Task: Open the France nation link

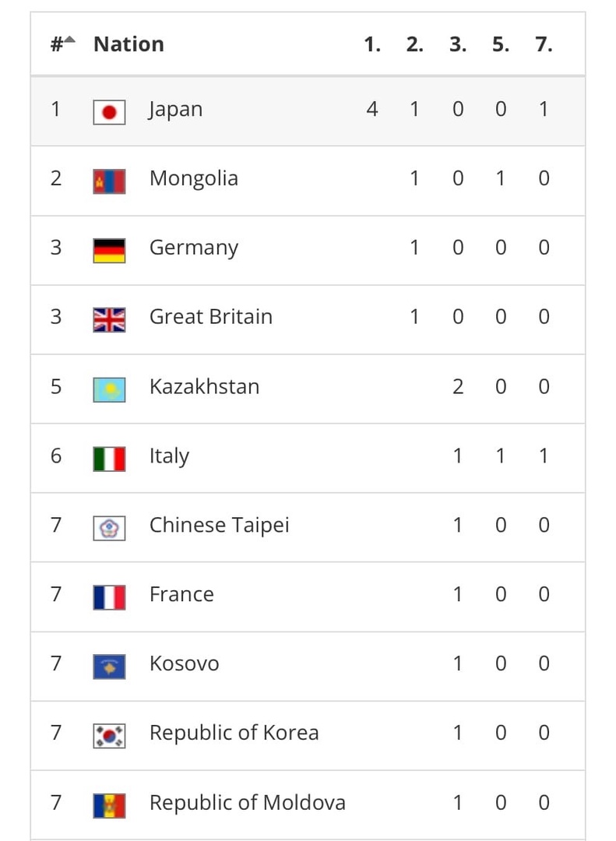Action: pyautogui.click(x=181, y=594)
